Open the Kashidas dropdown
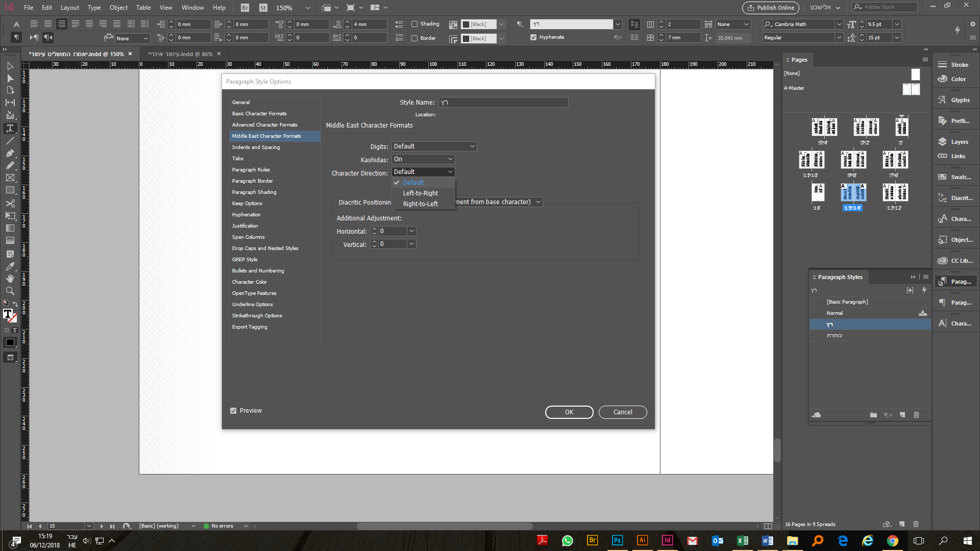The height and width of the screenshot is (551, 980). pyautogui.click(x=423, y=159)
